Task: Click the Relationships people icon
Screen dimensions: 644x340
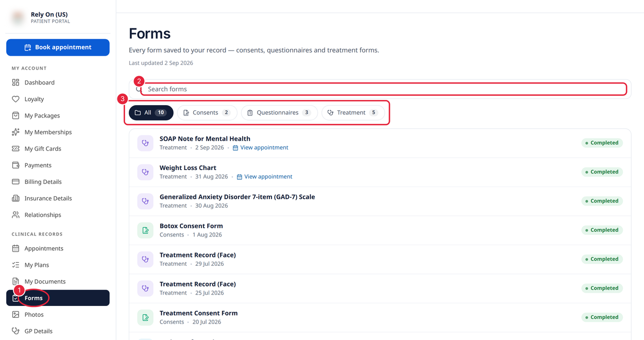Action: coord(15,214)
